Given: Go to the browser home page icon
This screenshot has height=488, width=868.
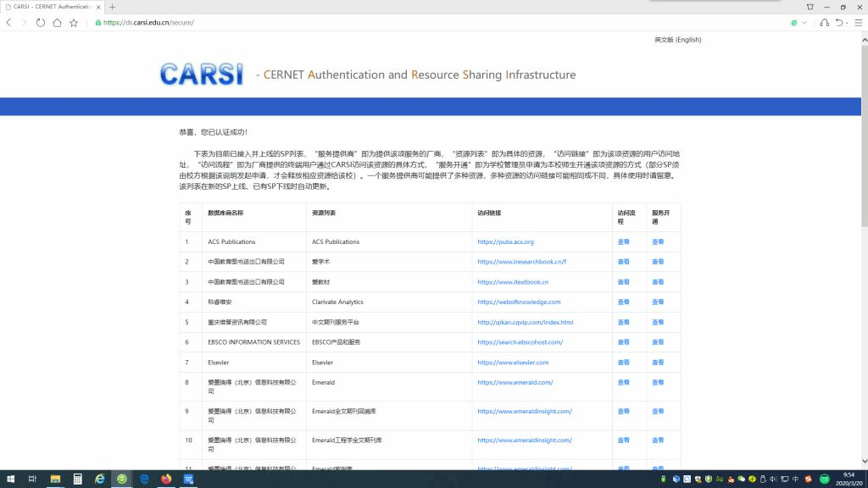Looking at the screenshot, I should 57,23.
